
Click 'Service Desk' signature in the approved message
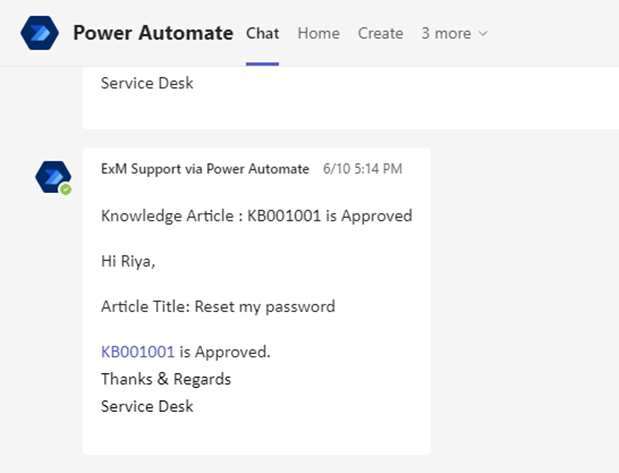pyautogui.click(x=147, y=406)
